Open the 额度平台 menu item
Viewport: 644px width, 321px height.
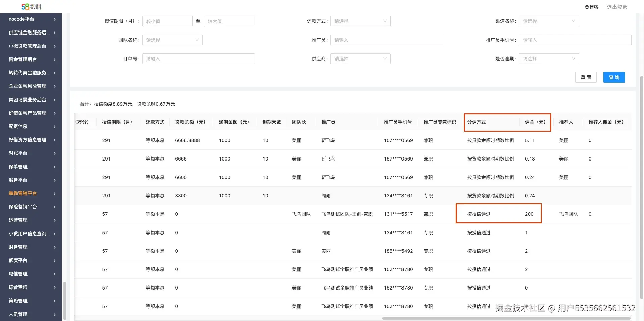[31, 261]
